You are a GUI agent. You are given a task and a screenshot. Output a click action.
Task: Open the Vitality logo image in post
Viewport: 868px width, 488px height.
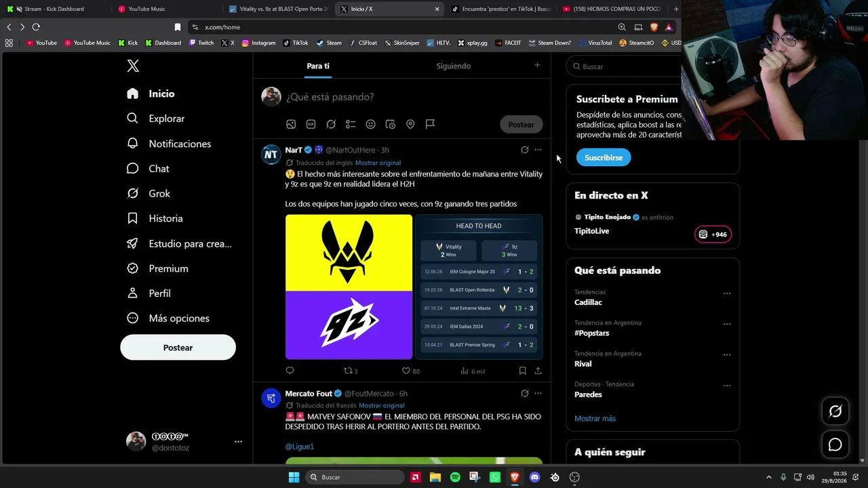pyautogui.click(x=349, y=253)
